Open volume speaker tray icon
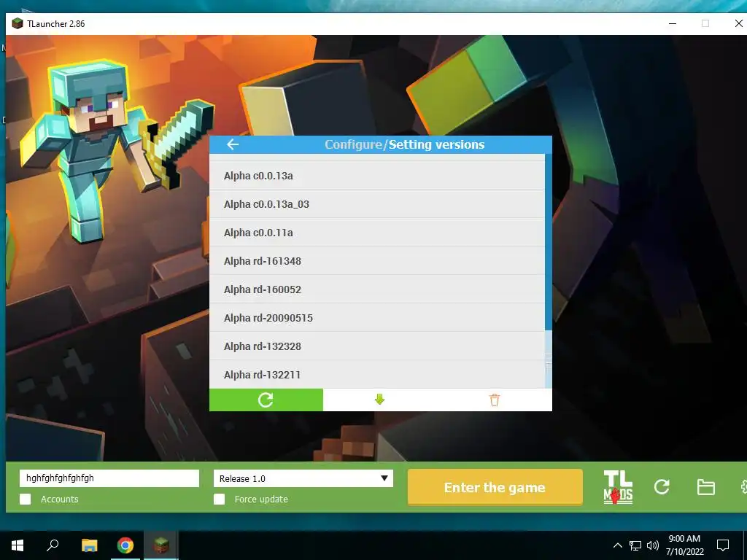The height and width of the screenshot is (560, 747). coord(653,545)
